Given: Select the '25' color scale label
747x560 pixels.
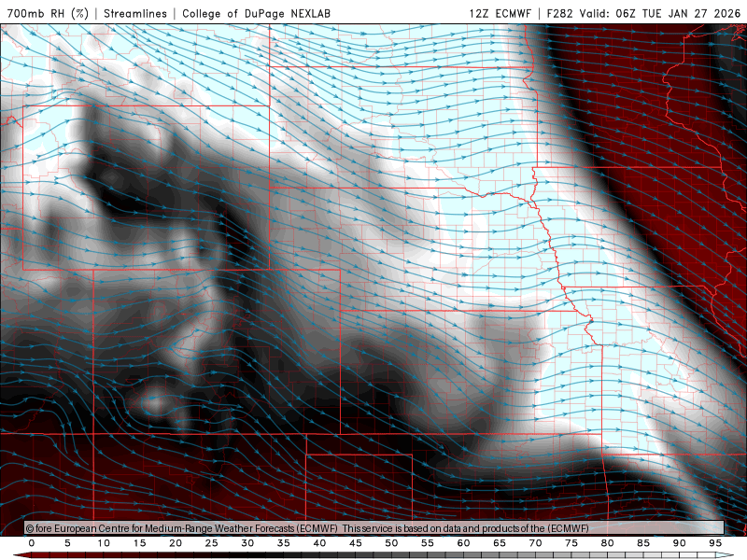Looking at the screenshot, I should [x=212, y=543].
